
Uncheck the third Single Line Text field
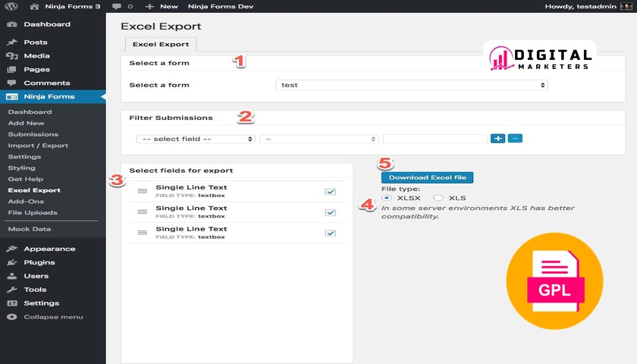point(331,234)
